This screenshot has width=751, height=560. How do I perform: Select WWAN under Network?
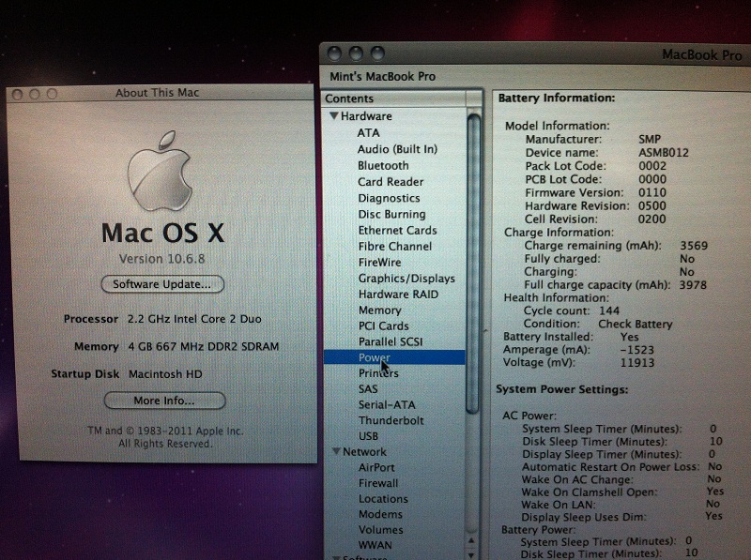pyautogui.click(x=375, y=545)
